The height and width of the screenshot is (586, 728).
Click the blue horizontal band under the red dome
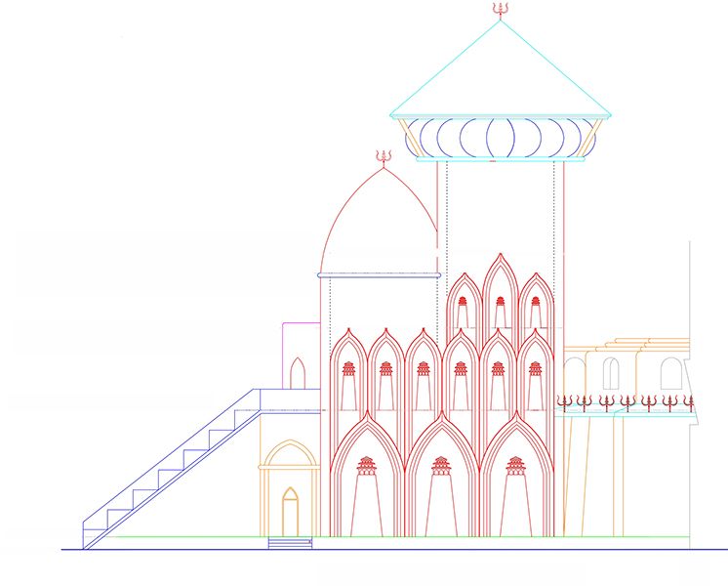click(x=379, y=275)
